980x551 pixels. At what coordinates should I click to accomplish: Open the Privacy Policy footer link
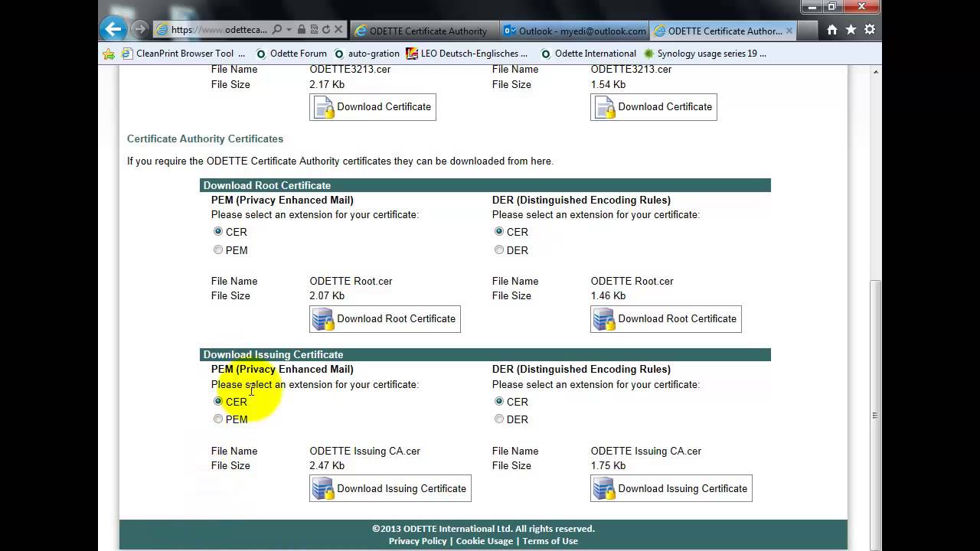pyautogui.click(x=417, y=541)
